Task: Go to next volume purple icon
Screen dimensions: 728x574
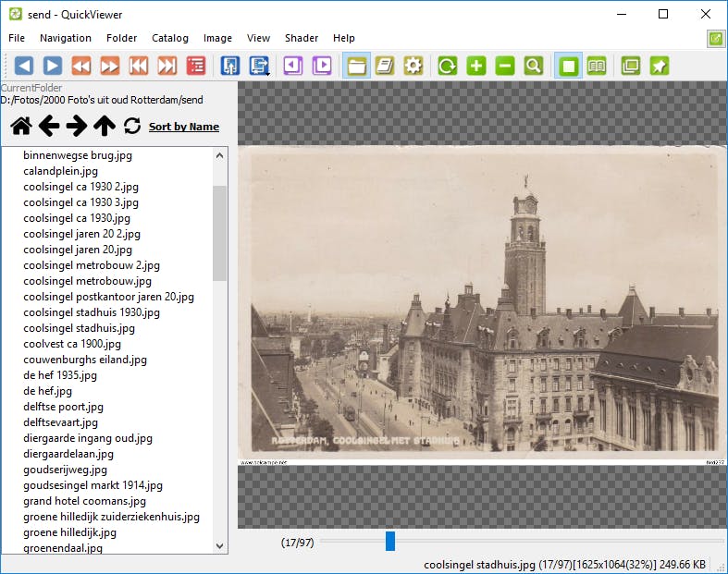Action: (x=322, y=66)
